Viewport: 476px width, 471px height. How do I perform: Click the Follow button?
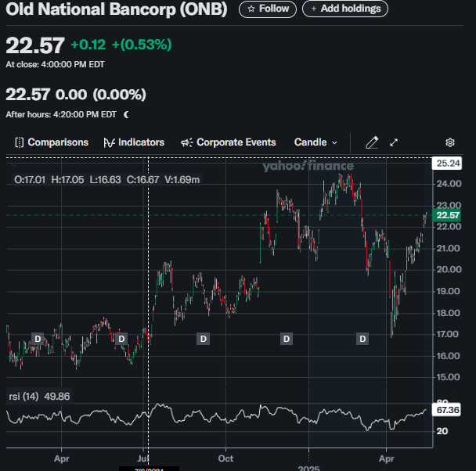[x=268, y=9]
